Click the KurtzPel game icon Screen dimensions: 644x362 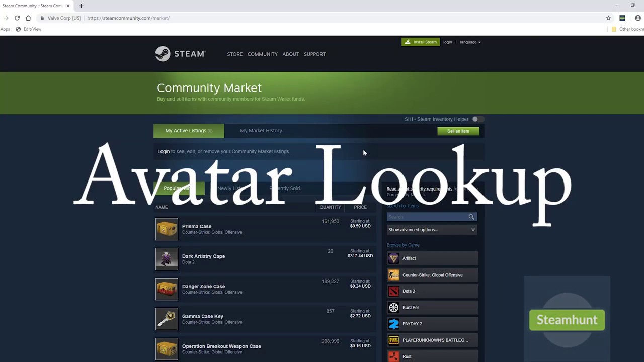393,307
